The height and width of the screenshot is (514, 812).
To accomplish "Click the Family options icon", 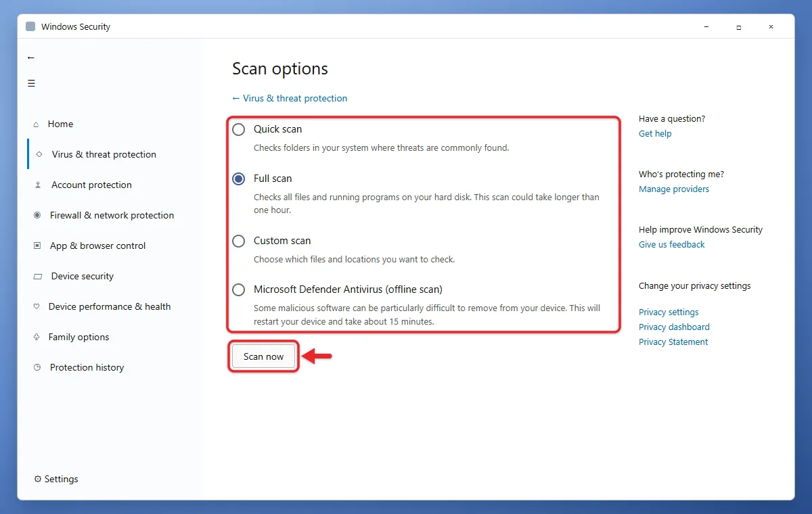I will pos(37,337).
